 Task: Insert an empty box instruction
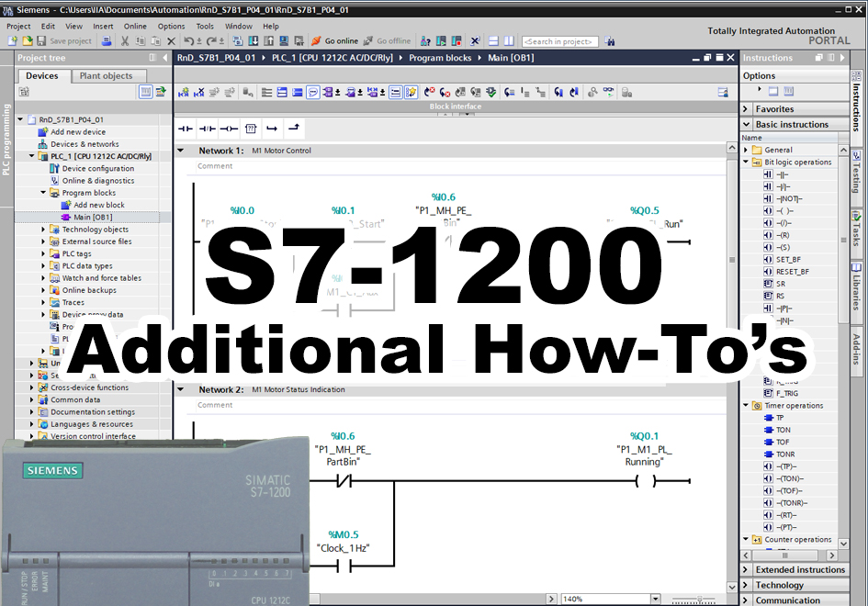click(x=250, y=128)
